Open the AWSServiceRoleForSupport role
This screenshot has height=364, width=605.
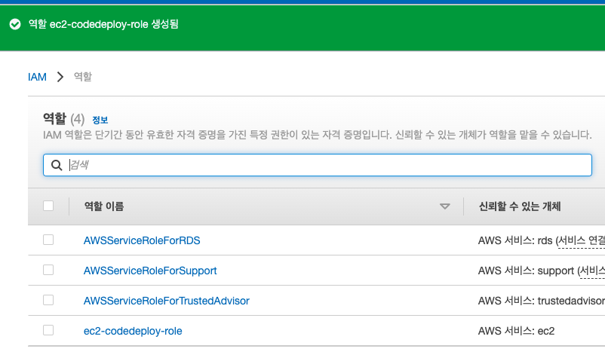point(150,271)
